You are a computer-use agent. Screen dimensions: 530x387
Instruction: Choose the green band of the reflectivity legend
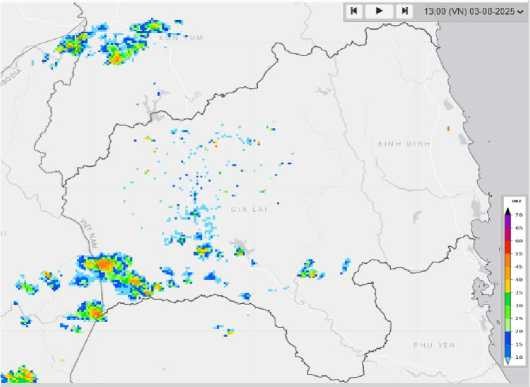click(508, 305)
